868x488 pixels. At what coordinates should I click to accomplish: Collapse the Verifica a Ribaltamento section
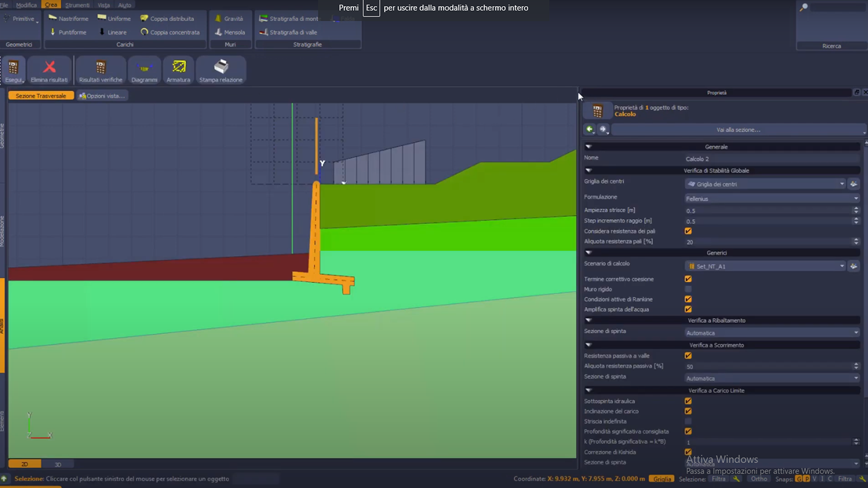pyautogui.click(x=588, y=320)
